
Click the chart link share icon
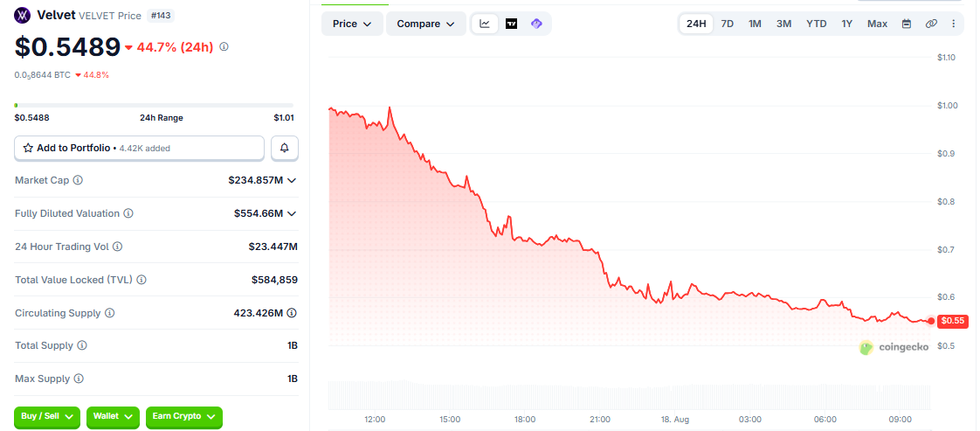[x=931, y=24]
